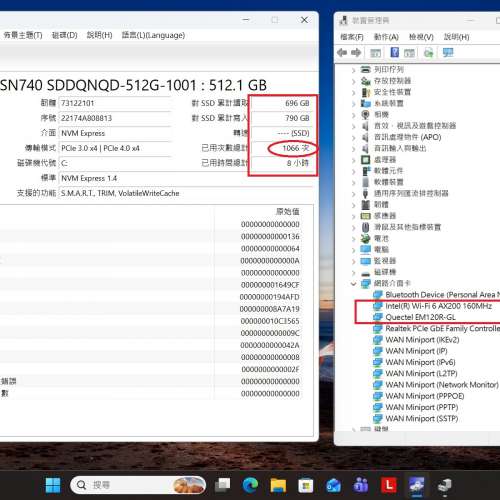Click the Forward arrow in Device Manager toolbar

[356, 53]
